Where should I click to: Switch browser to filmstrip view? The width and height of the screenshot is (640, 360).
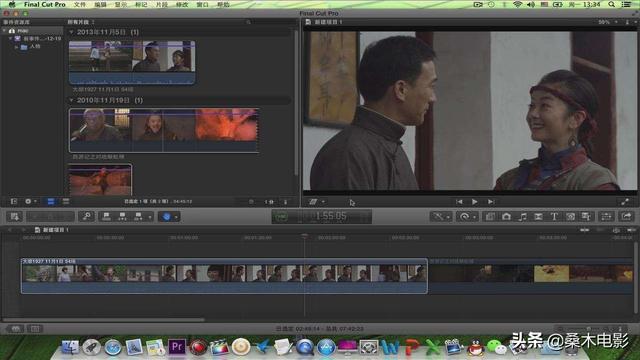coord(51,201)
